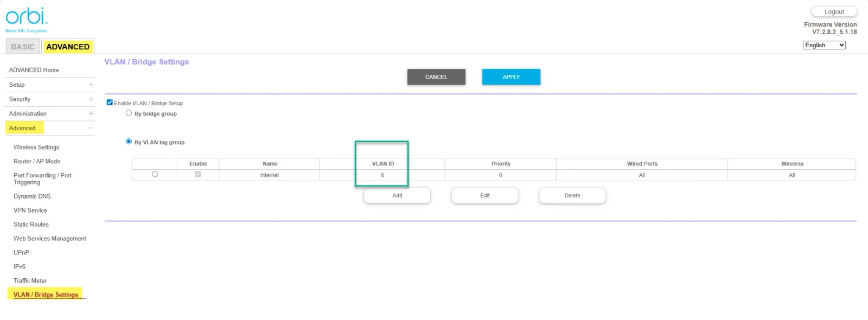Select the Internet row radio button

[x=155, y=174]
